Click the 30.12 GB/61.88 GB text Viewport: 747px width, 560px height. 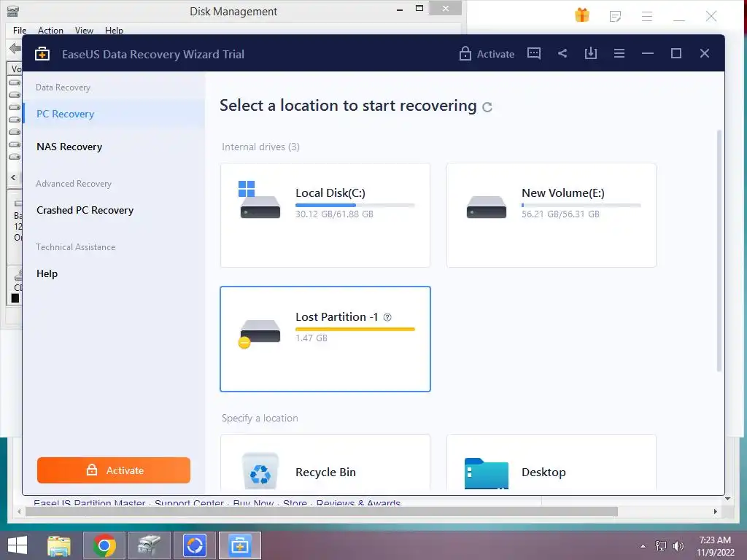click(x=334, y=214)
